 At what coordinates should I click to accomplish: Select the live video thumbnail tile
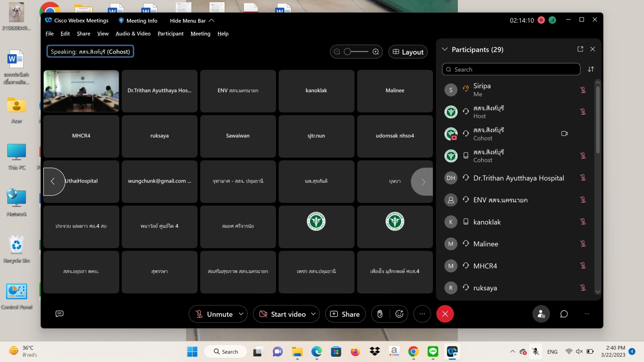pos(81,91)
